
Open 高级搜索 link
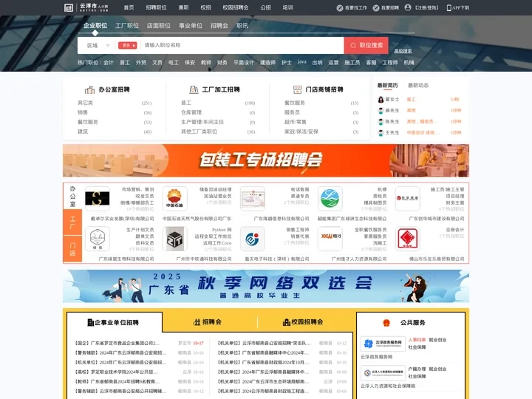(x=403, y=51)
